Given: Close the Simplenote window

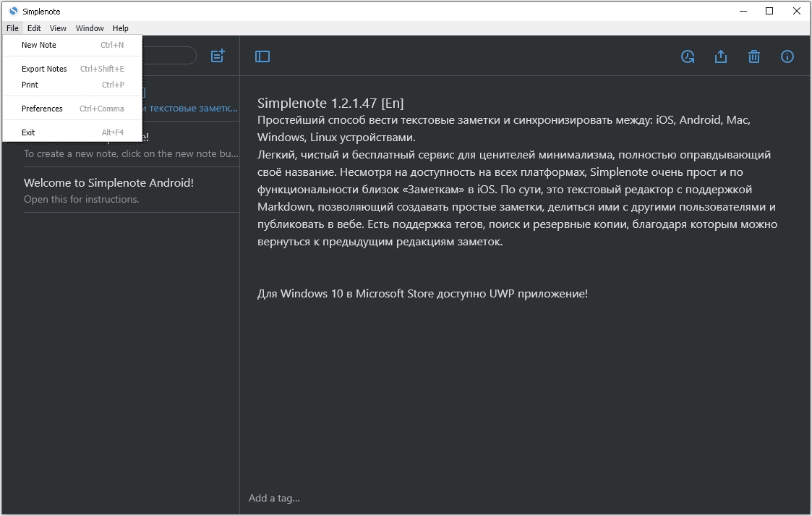Looking at the screenshot, I should click(x=797, y=11).
